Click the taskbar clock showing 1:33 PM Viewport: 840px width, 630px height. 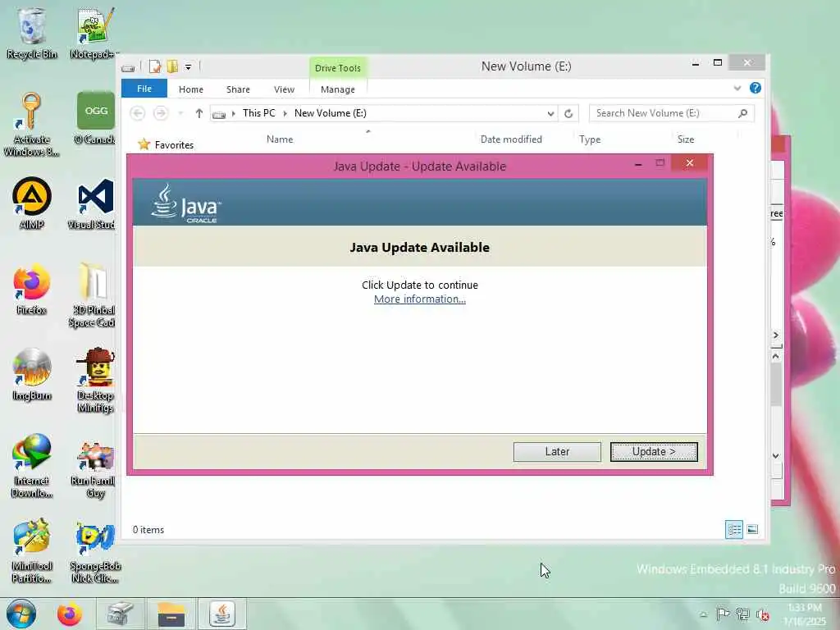click(x=805, y=614)
